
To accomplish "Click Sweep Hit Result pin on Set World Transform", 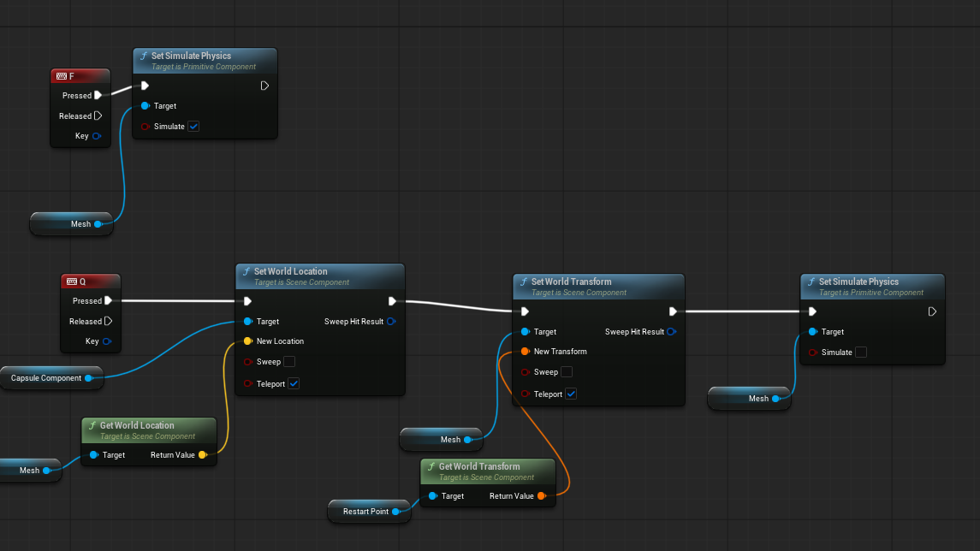I will 671,332.
